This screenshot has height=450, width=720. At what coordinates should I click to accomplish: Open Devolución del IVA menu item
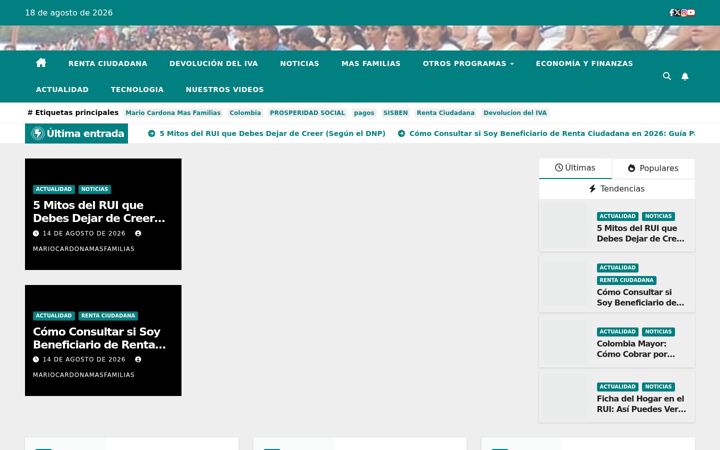click(214, 63)
